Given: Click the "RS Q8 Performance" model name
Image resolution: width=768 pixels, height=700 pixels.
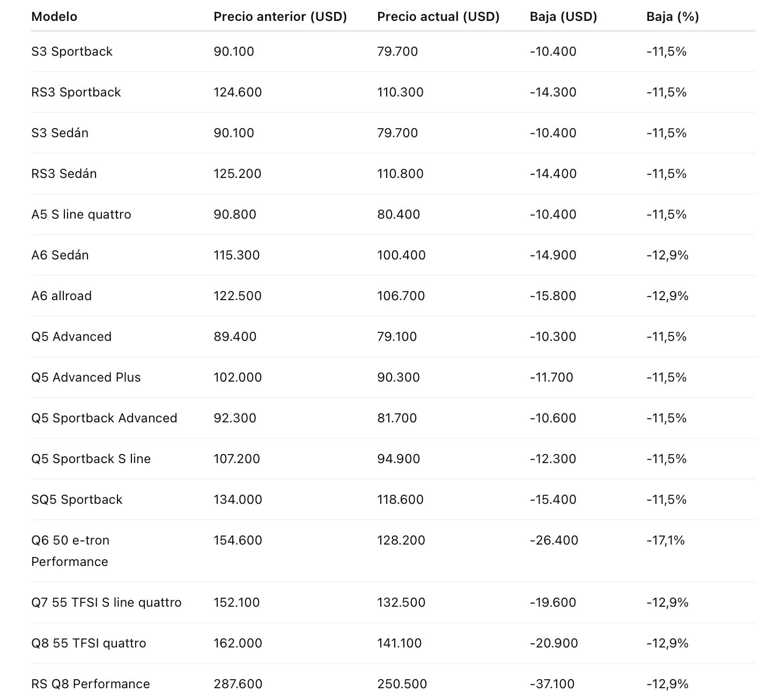Looking at the screenshot, I should pyautogui.click(x=91, y=684).
